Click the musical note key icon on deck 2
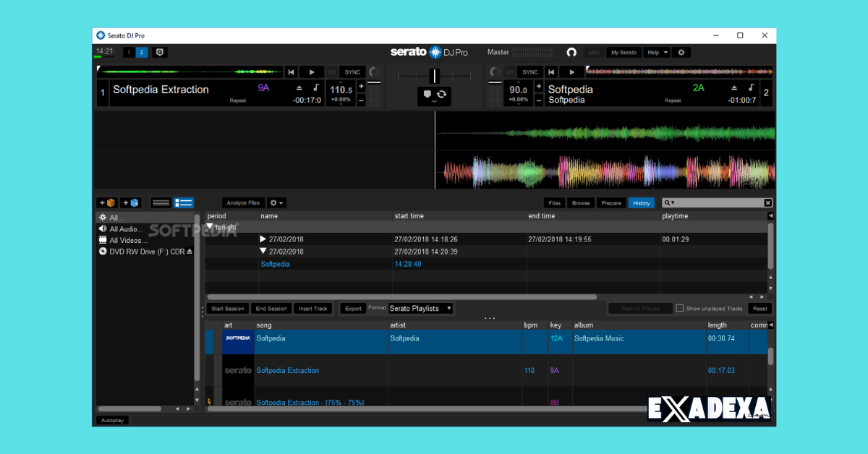The width and height of the screenshot is (868, 454). (751, 86)
